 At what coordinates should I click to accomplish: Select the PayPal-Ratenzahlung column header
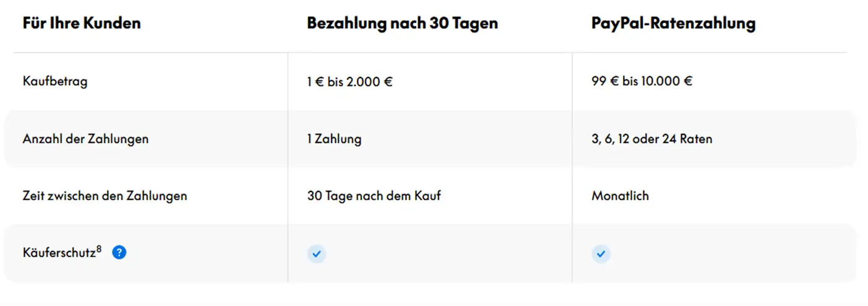pyautogui.click(x=673, y=24)
